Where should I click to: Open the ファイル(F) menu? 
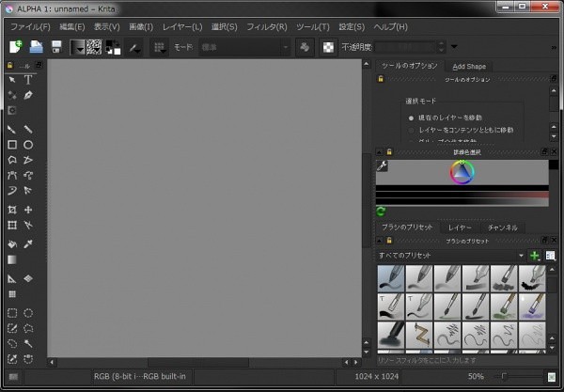[31, 27]
